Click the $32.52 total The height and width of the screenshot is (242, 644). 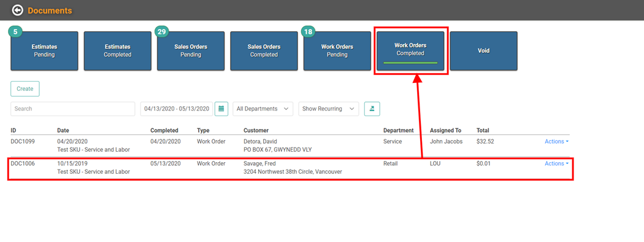coord(485,142)
